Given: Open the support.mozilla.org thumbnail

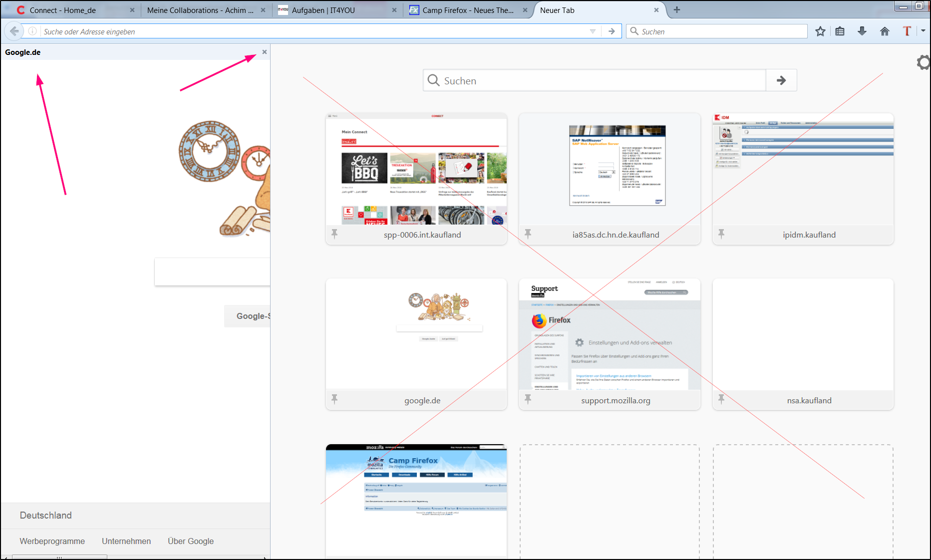Looking at the screenshot, I should click(x=610, y=344).
